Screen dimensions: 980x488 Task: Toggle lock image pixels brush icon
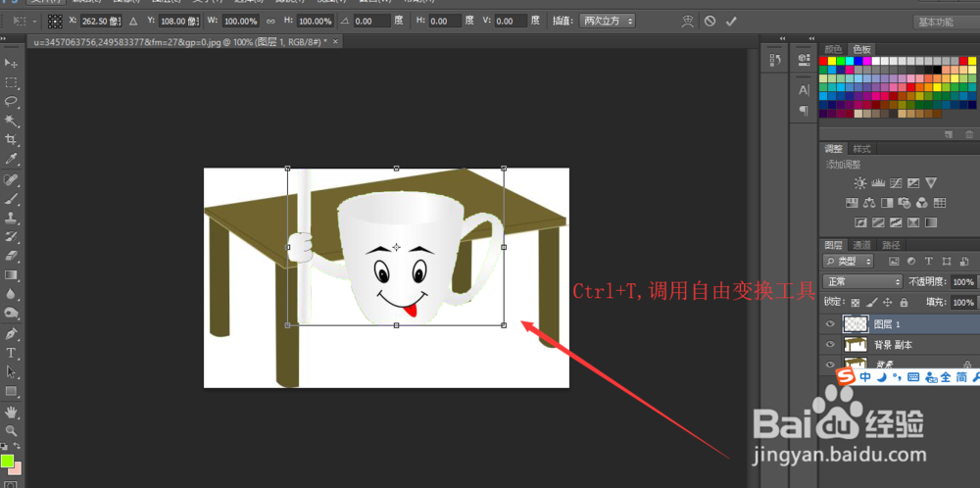[x=873, y=303]
